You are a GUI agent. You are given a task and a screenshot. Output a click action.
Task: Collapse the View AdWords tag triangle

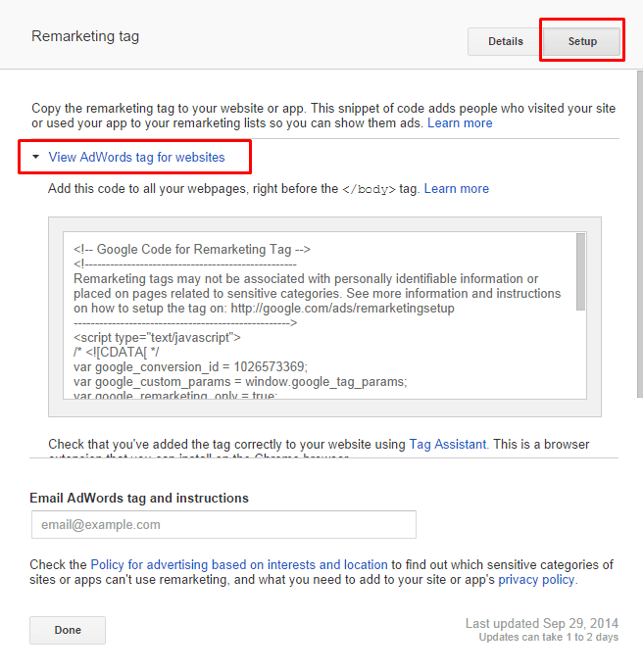[x=36, y=157]
